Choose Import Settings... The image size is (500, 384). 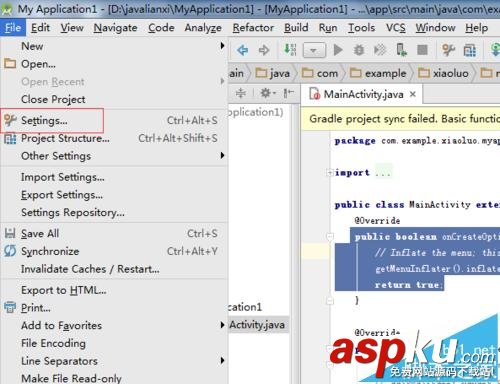point(114,177)
